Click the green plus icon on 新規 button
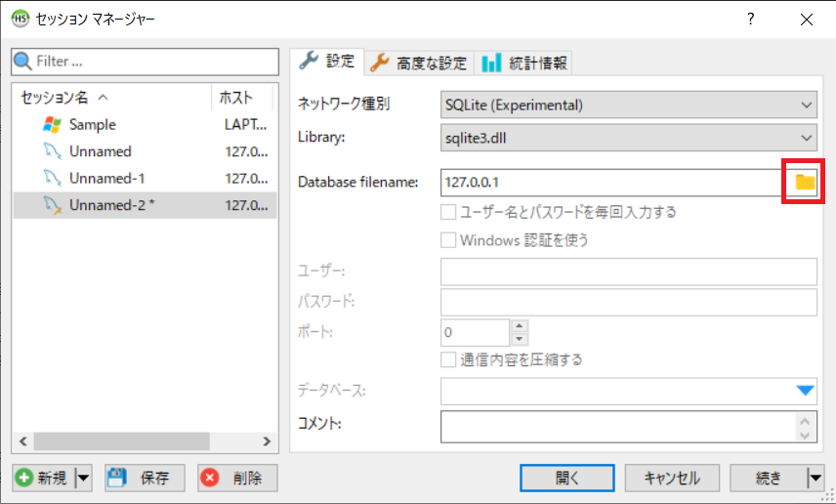 coord(24,478)
